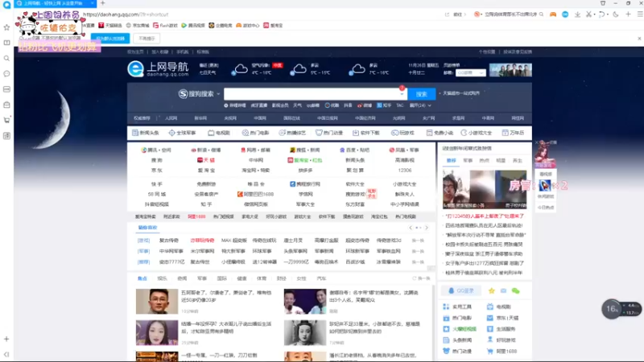Open 电视剧 from icon navigation row
The image size is (644, 362).
tap(219, 133)
